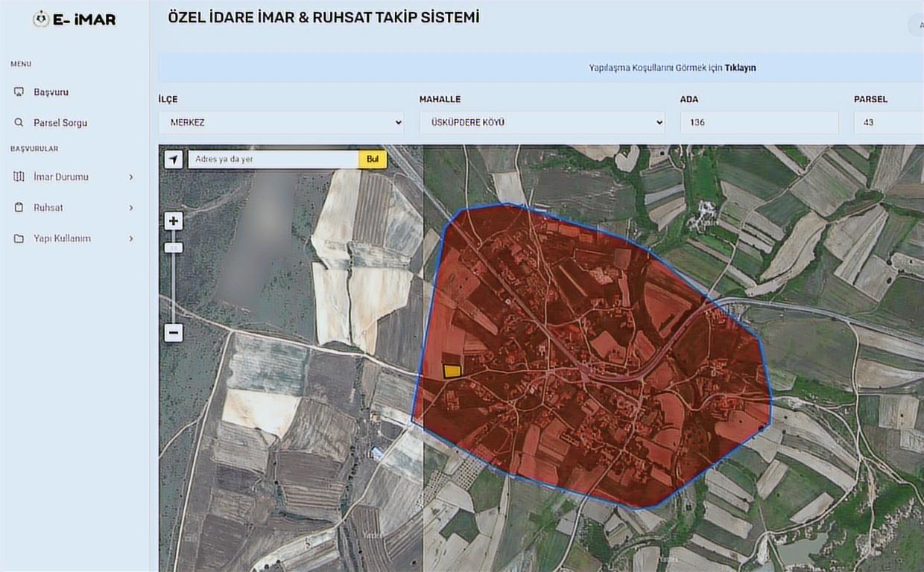924x572 pixels.
Task: Click the Ruhsat clipboard icon
Action: pos(19,208)
